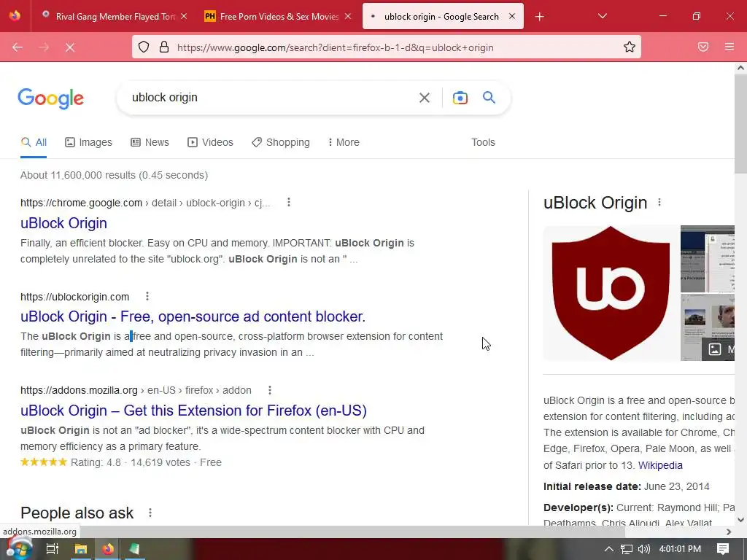Open green app icon on taskbar
The width and height of the screenshot is (747, 560).
point(134,549)
